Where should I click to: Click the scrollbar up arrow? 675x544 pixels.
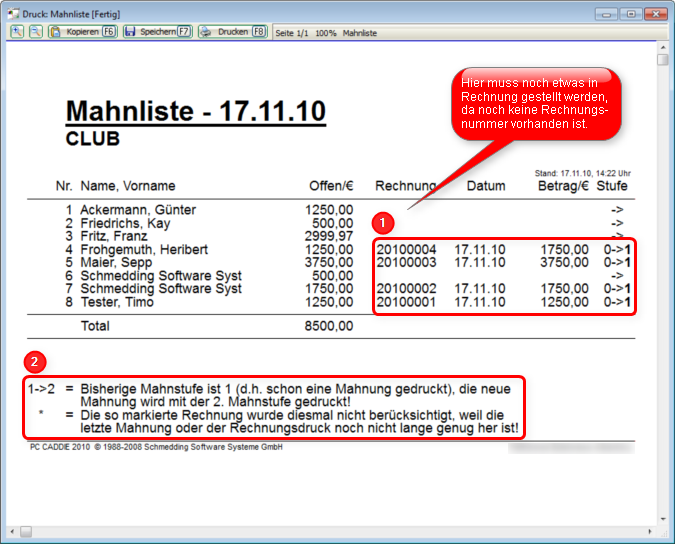coord(663,46)
